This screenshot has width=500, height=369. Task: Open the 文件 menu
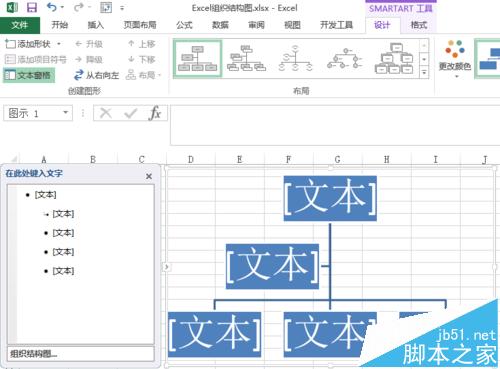(20, 25)
